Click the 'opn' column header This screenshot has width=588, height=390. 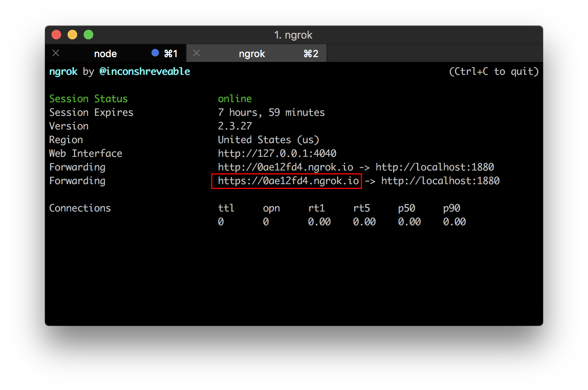[x=271, y=209]
